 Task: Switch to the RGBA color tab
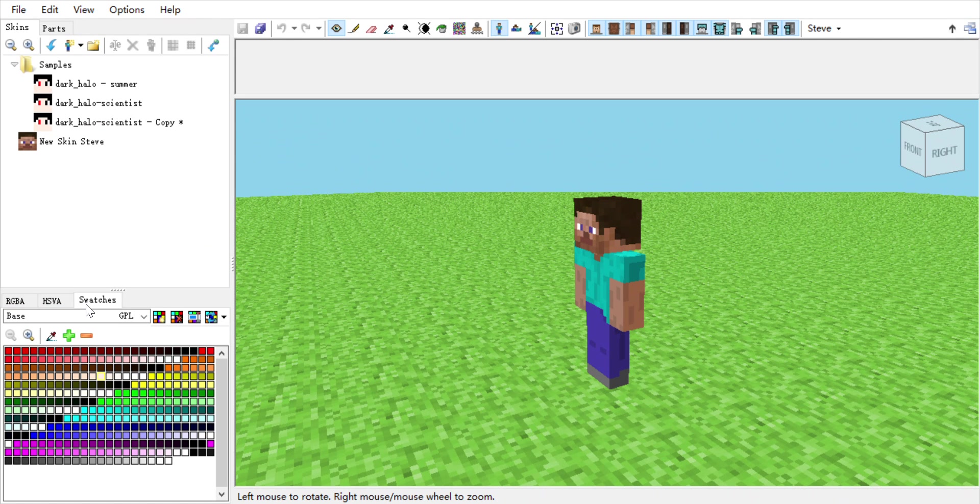tap(15, 301)
